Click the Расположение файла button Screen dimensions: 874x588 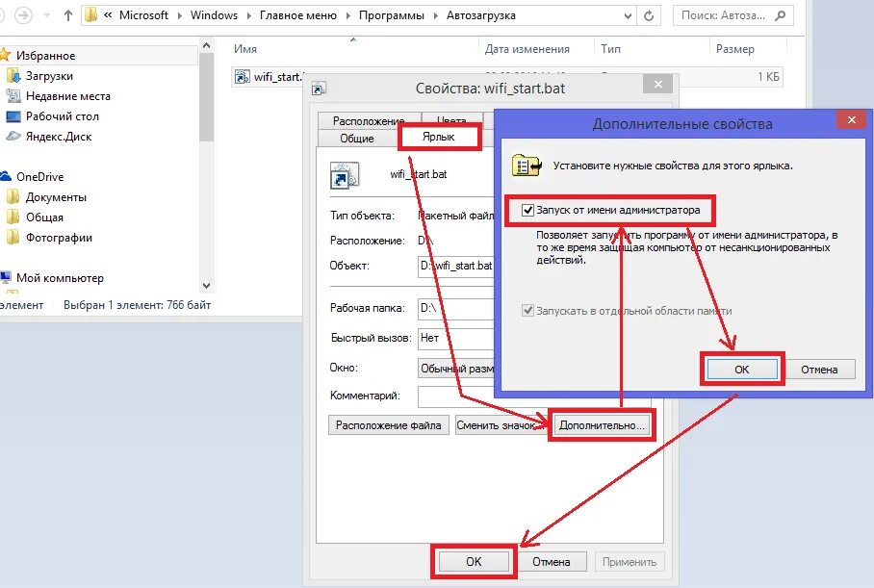pos(389,425)
